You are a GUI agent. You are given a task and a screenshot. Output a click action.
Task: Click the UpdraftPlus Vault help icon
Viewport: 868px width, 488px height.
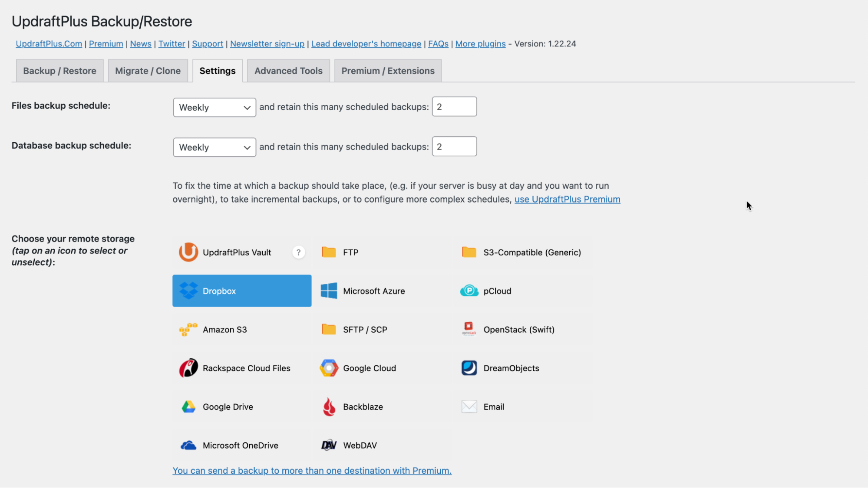click(x=297, y=252)
